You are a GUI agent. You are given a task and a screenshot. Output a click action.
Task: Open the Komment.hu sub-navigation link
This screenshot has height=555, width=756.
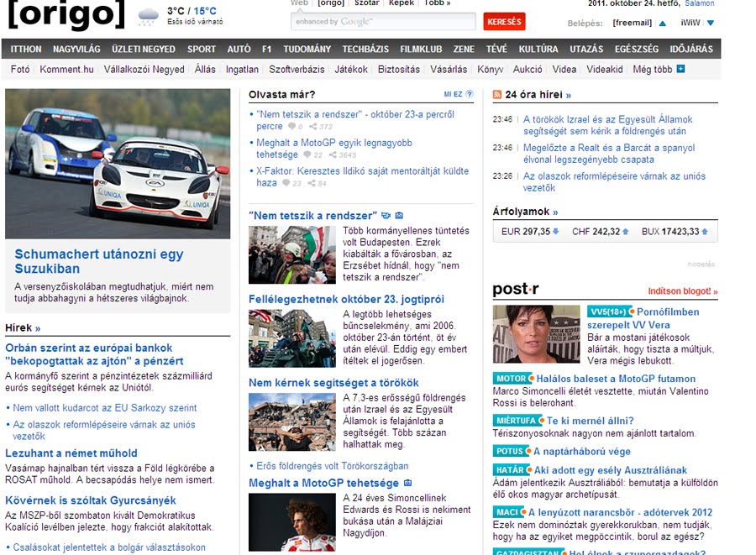(x=66, y=70)
